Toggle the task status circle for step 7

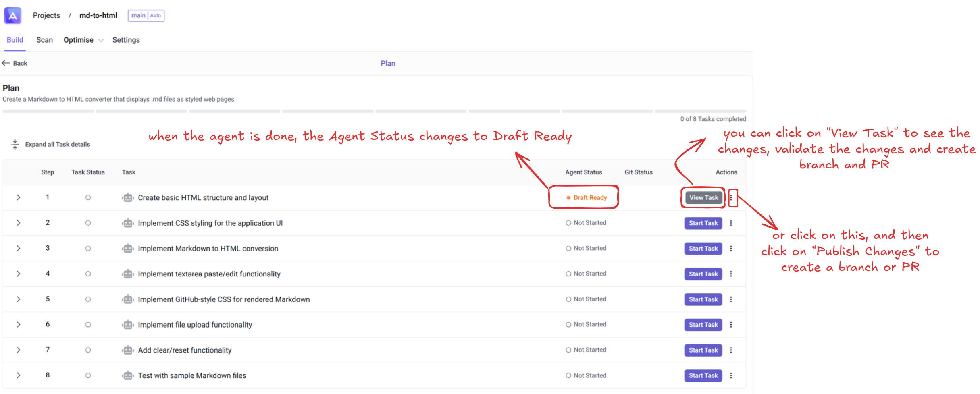88,350
